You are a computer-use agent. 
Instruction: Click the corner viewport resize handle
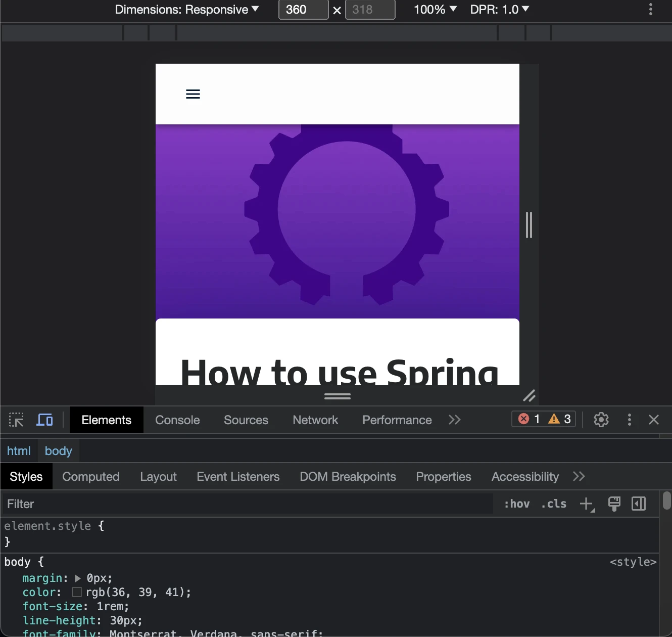[529, 395]
